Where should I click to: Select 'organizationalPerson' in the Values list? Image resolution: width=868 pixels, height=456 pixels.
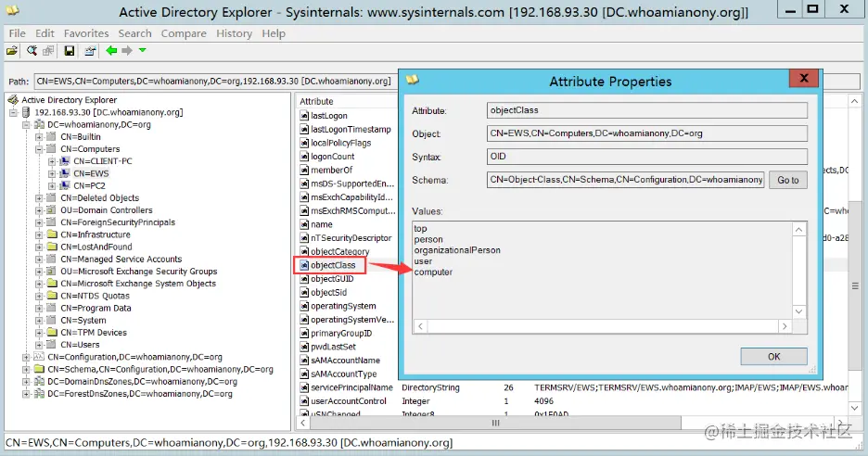point(457,250)
